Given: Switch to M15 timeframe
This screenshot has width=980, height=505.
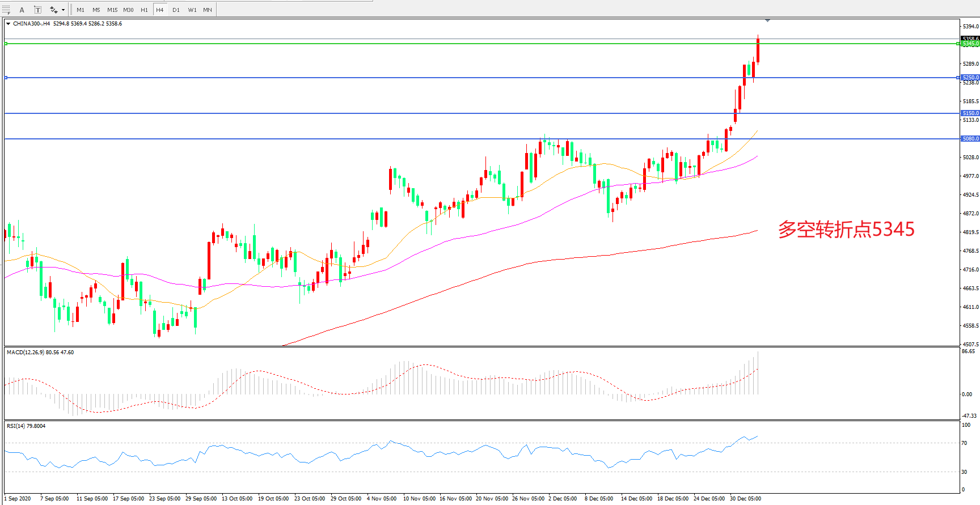Looking at the screenshot, I should (112, 10).
